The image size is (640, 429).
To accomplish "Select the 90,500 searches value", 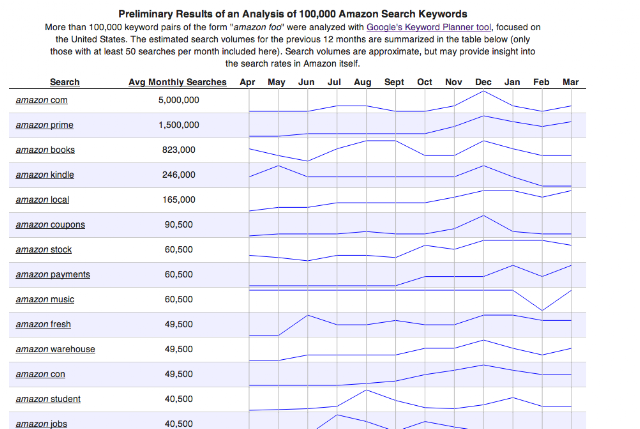I will tap(179, 225).
